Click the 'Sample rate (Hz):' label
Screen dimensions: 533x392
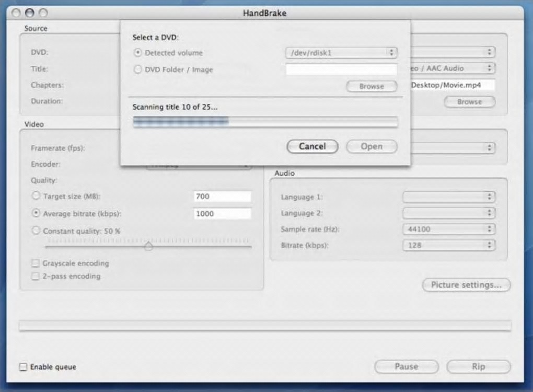(310, 229)
